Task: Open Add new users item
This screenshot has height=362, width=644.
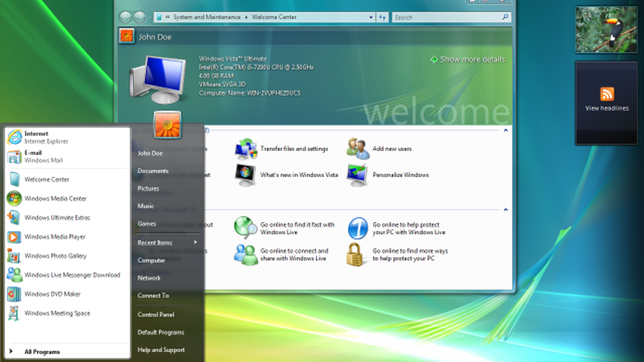Action: pyautogui.click(x=392, y=149)
